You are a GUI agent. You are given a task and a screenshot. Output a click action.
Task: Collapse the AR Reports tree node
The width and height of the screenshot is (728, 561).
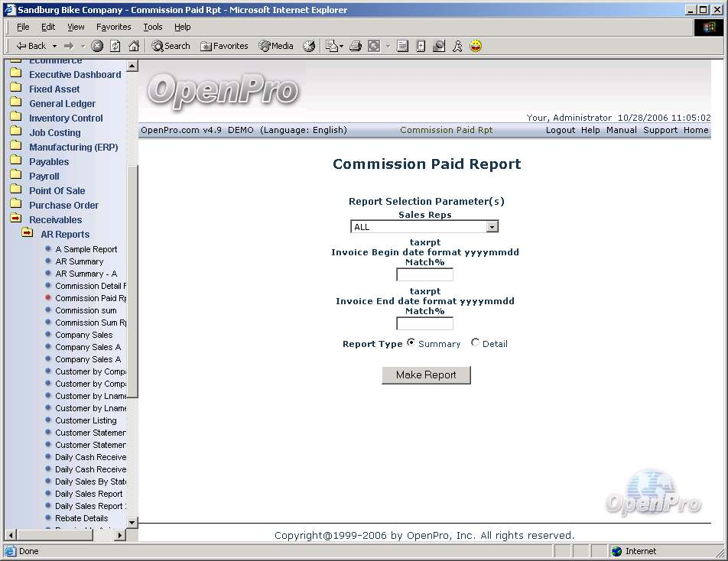point(28,234)
